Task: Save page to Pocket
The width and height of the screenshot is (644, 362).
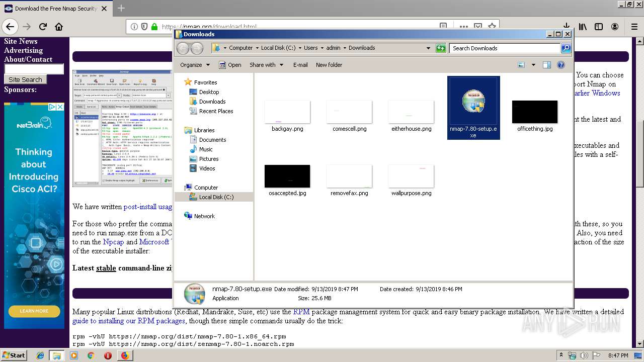Action: click(x=478, y=27)
